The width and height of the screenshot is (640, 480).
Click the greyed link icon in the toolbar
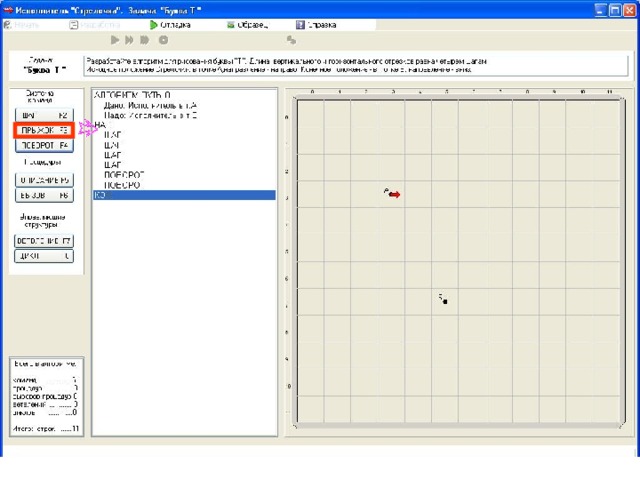pyautogui.click(x=291, y=40)
